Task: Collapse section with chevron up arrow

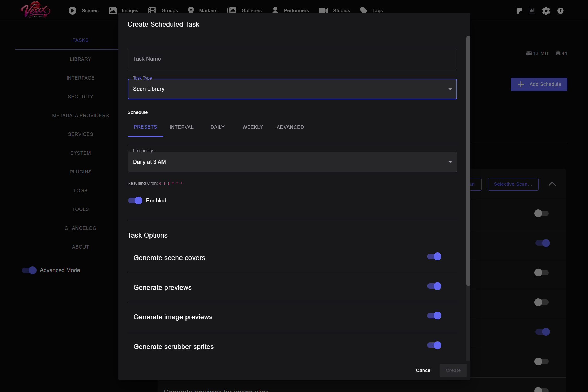Action: 552,184
